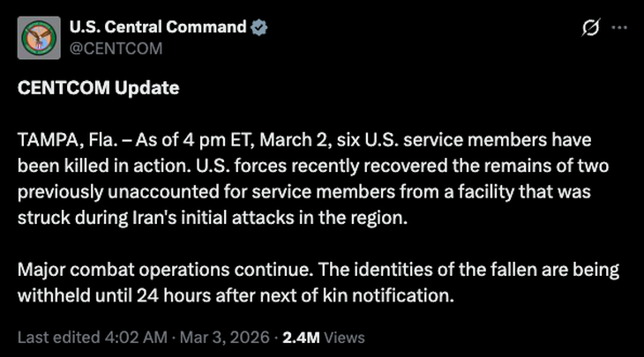644x357 pixels.
Task: Click the "Last edited" text to view history
Action: (x=53, y=337)
